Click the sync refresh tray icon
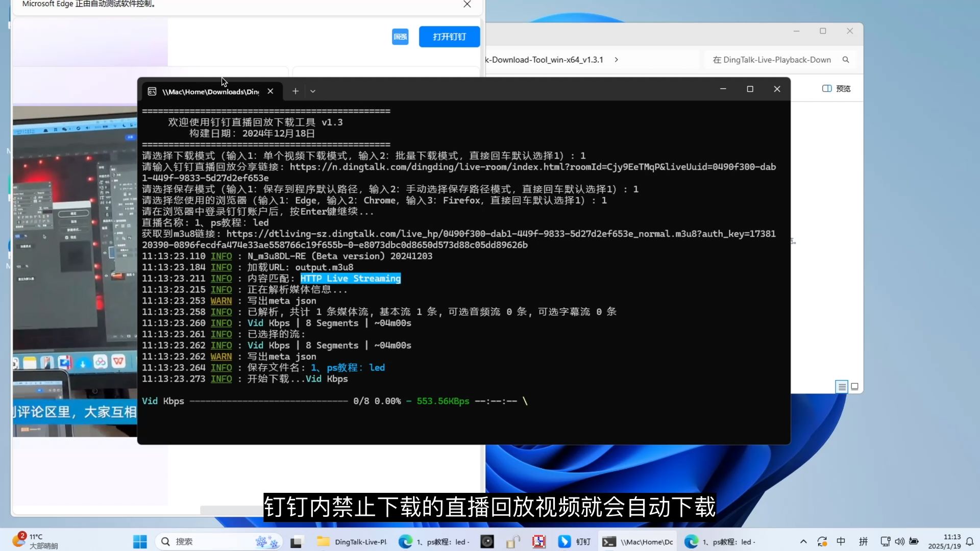The height and width of the screenshot is (551, 980). 822,541
